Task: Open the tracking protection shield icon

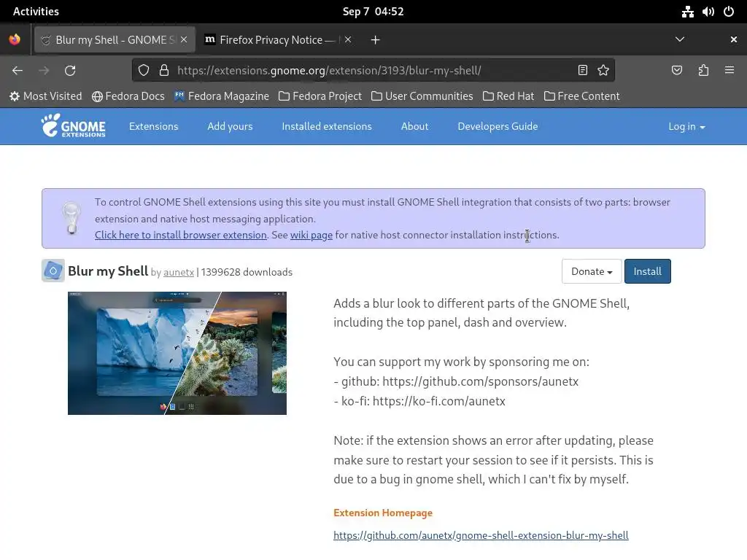Action: [x=144, y=71]
